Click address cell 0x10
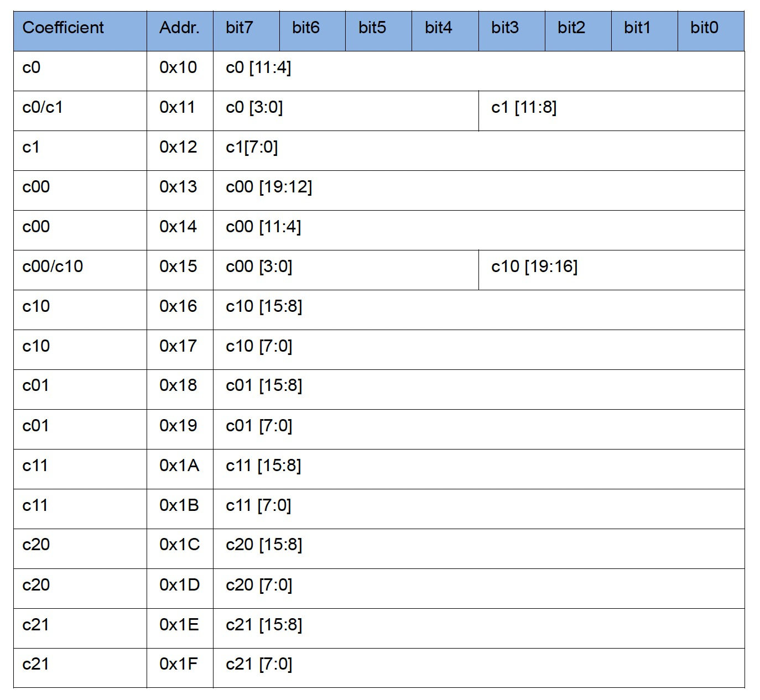 pyautogui.click(x=180, y=71)
